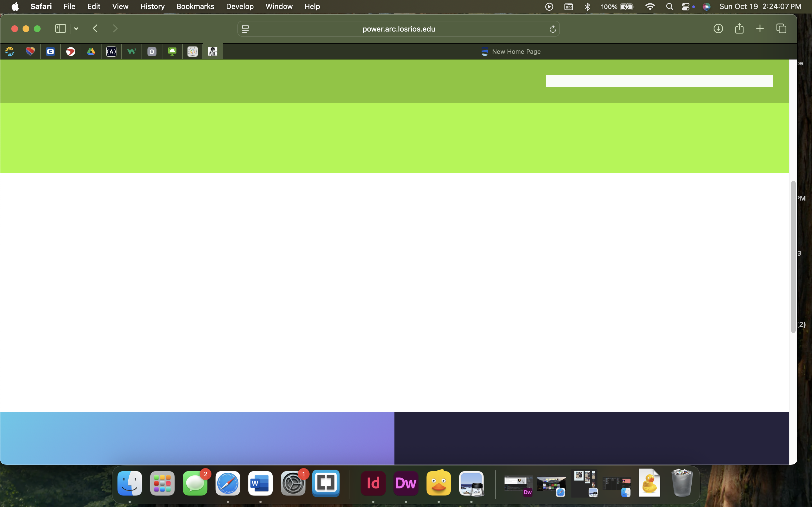Click the page vertical scrollbar thumb
The image size is (812, 507).
coord(793,257)
